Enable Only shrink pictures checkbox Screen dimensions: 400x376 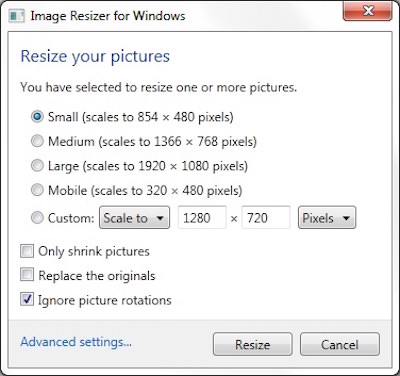[x=27, y=251]
